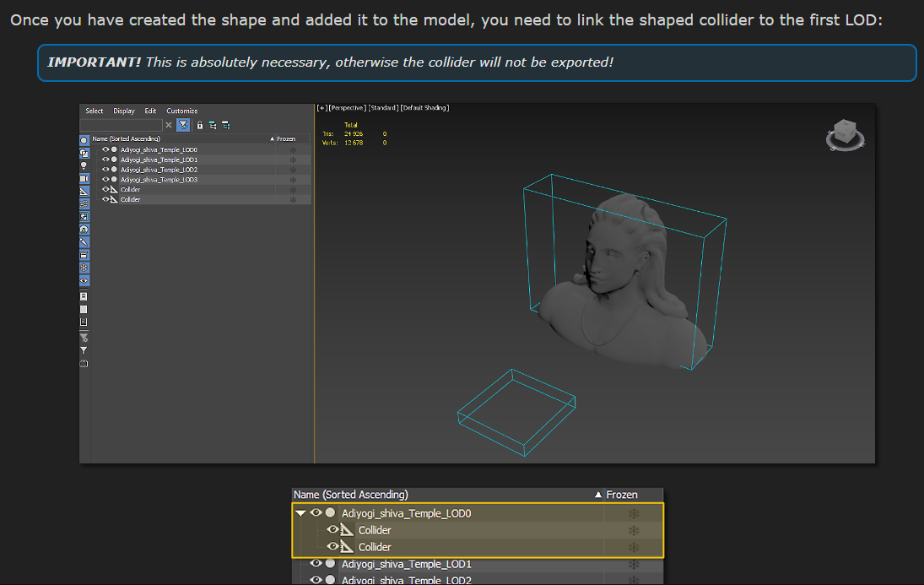Click sort arrow in small explorer Name header
This screenshot has height=585, width=924.
[272, 139]
